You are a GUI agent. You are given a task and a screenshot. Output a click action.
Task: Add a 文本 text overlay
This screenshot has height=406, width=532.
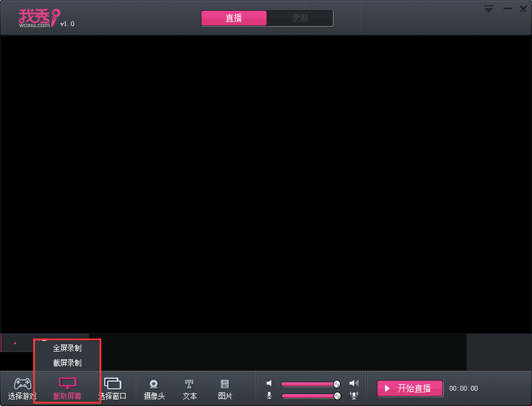[x=190, y=384]
